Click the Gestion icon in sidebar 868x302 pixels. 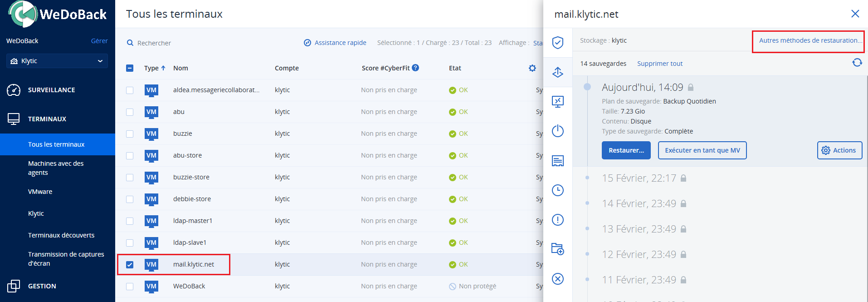(x=14, y=286)
